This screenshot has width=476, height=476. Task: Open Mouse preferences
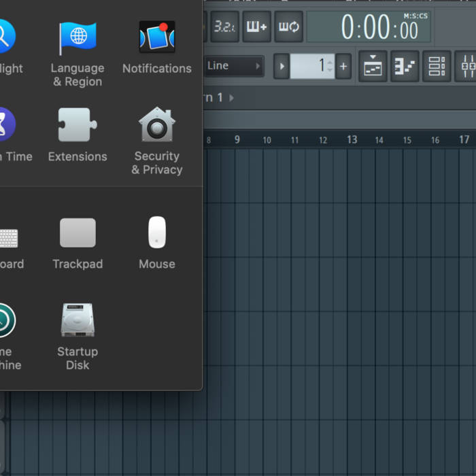(157, 243)
